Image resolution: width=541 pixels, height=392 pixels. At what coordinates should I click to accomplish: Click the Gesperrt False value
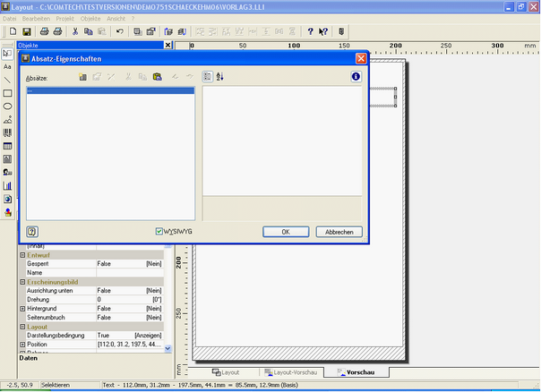pyautogui.click(x=104, y=264)
